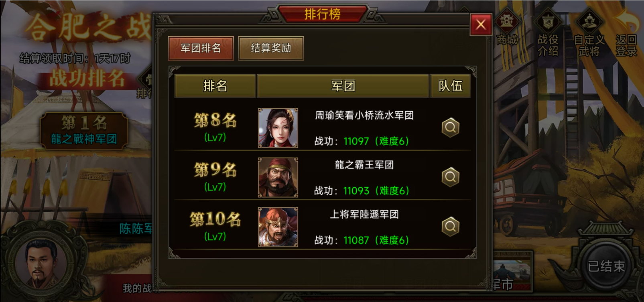Open 第1名 龍之戰神军团 banner
The width and height of the screenshot is (644, 302).
click(84, 131)
